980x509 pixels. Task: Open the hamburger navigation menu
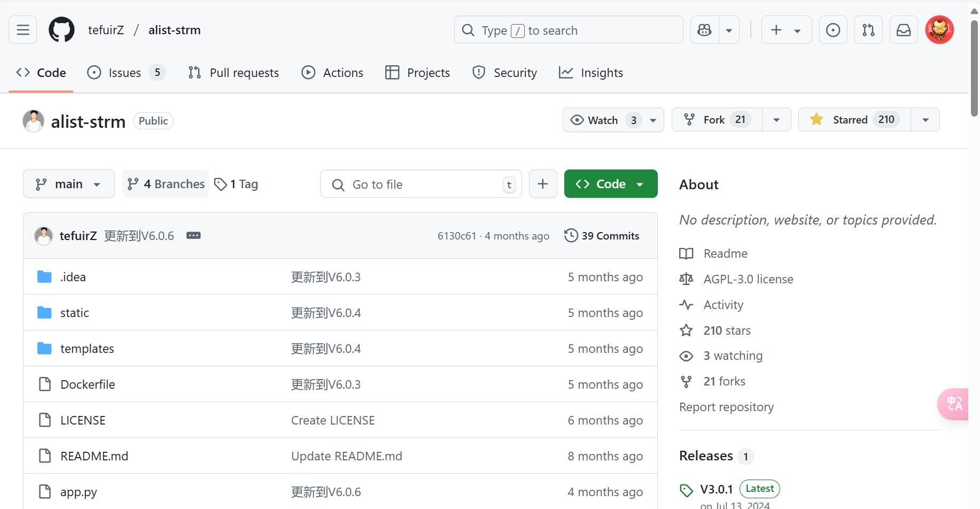[23, 30]
